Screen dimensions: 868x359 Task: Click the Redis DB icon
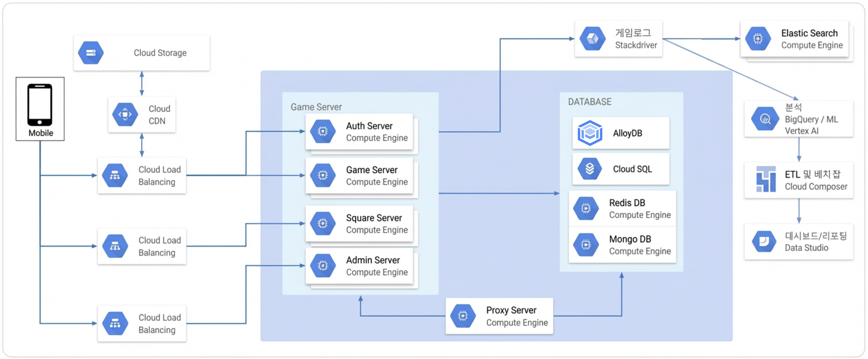586,208
